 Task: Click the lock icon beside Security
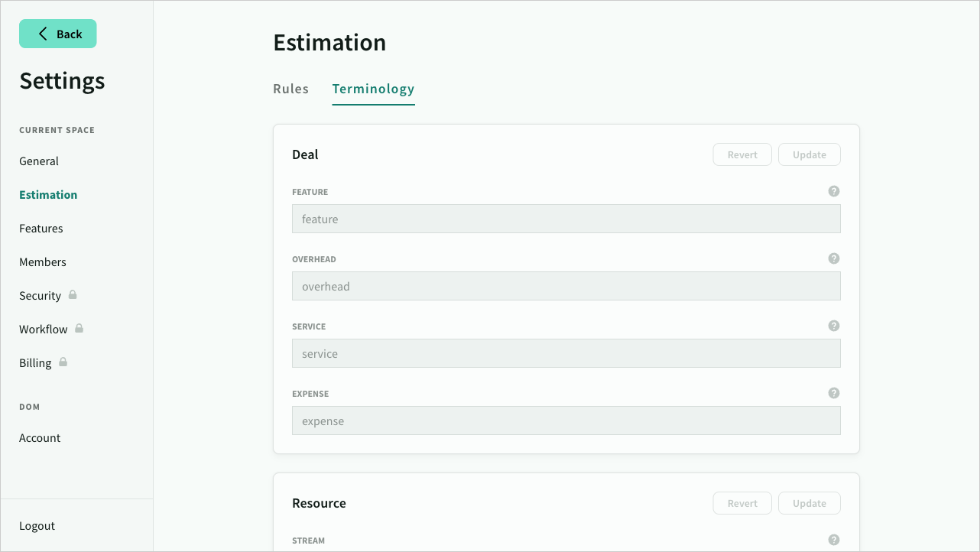73,294
